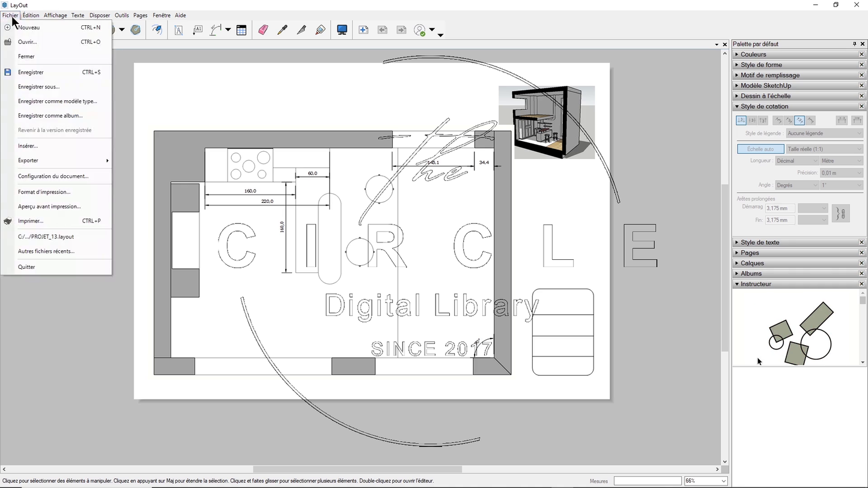
Task: Choose Enregistrer sous... from the menu
Action: 39,86
